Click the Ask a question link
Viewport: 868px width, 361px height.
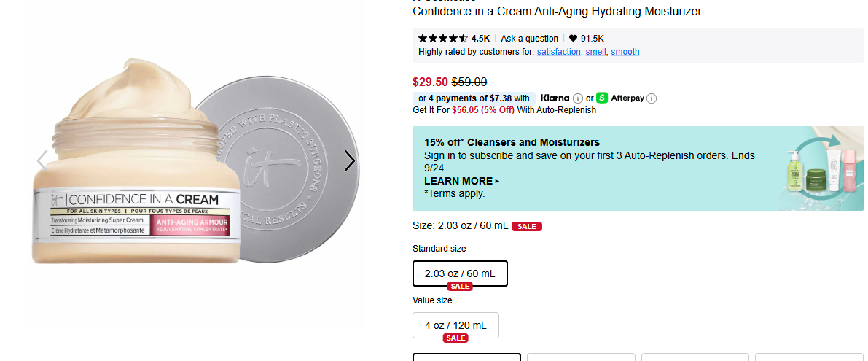(x=529, y=39)
